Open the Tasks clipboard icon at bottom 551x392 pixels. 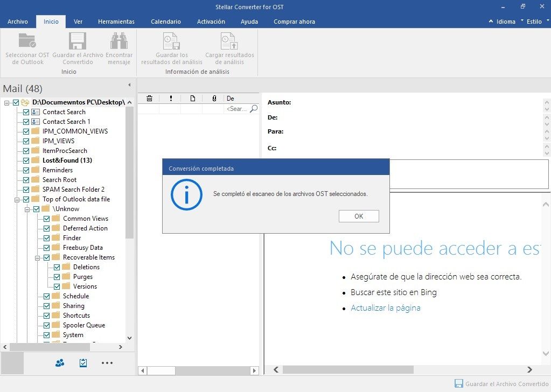point(83,363)
